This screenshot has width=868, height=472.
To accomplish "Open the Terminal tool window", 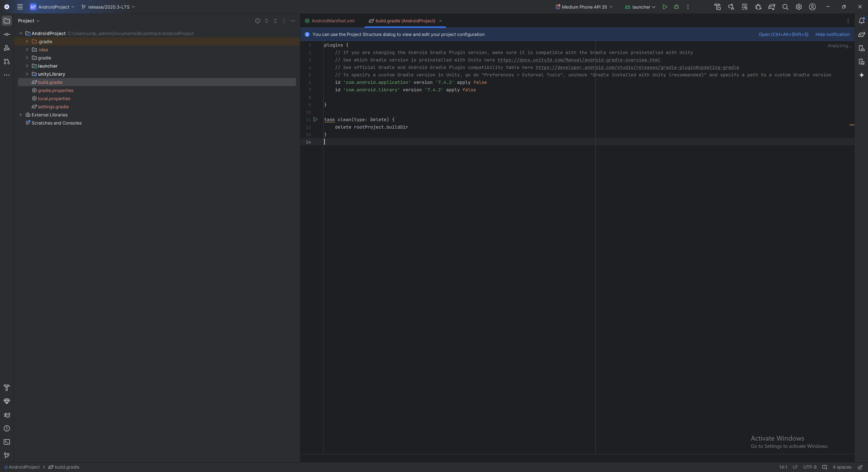I will point(7,442).
